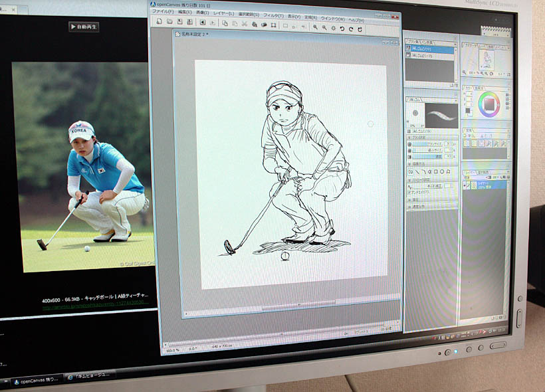Click the Cut scissors toolbar icon
545x392 pixels.
tap(245, 24)
